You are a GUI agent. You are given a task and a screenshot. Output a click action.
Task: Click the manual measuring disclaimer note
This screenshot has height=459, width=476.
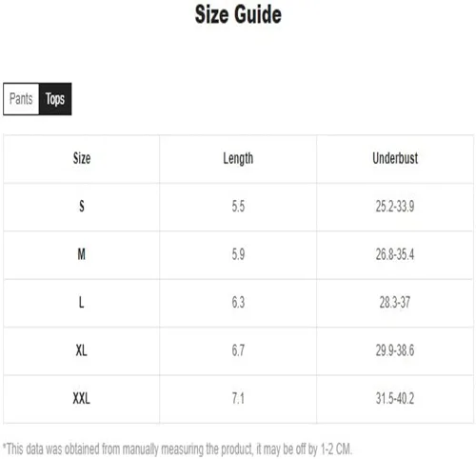point(177,449)
